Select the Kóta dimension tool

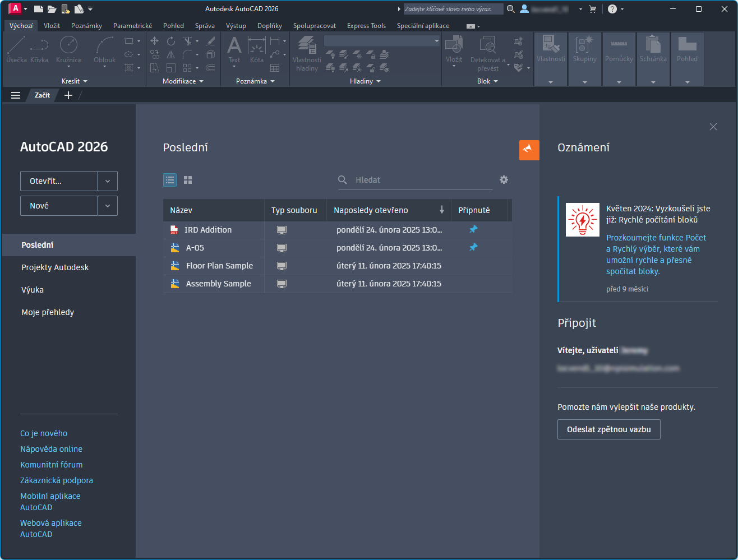coord(257,49)
